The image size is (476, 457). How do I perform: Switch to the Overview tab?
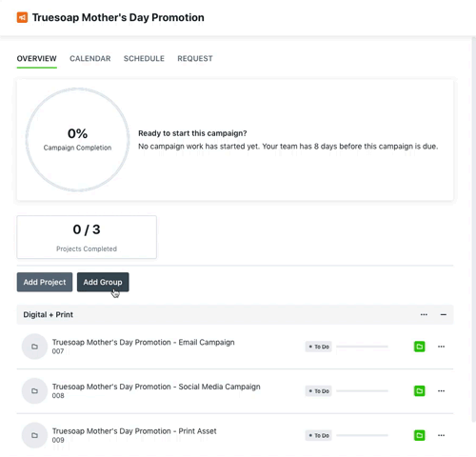pos(37,59)
